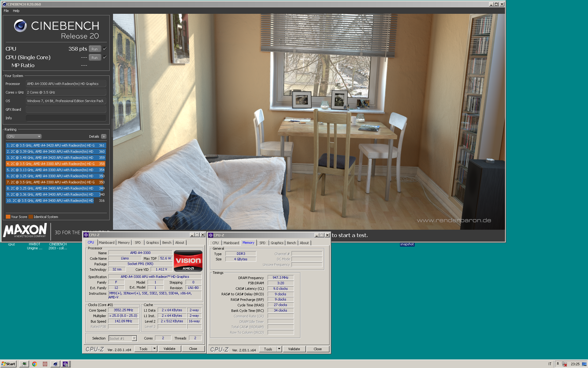Click the Core Speed value 3552.25 MHz
Image resolution: width=588 pixels, height=368 pixels.
click(123, 310)
